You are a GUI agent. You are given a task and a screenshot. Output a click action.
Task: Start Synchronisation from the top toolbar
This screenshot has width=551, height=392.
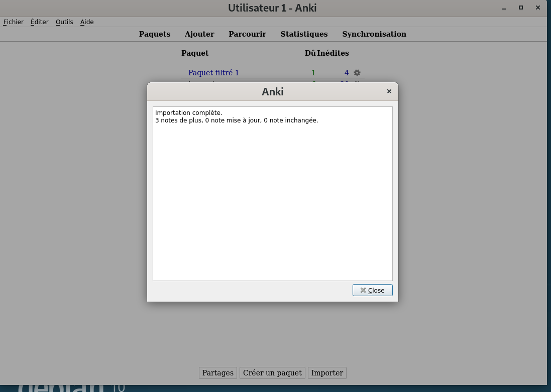click(x=374, y=34)
